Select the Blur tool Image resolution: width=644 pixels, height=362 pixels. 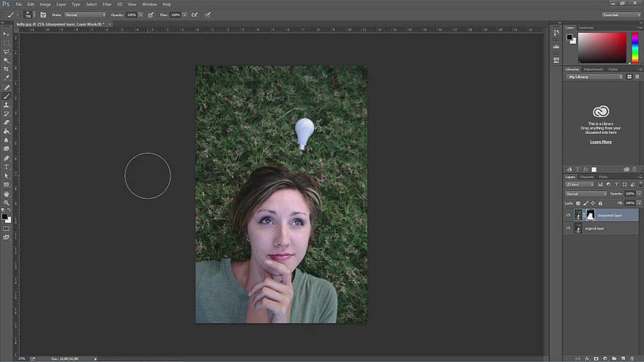(x=6, y=140)
